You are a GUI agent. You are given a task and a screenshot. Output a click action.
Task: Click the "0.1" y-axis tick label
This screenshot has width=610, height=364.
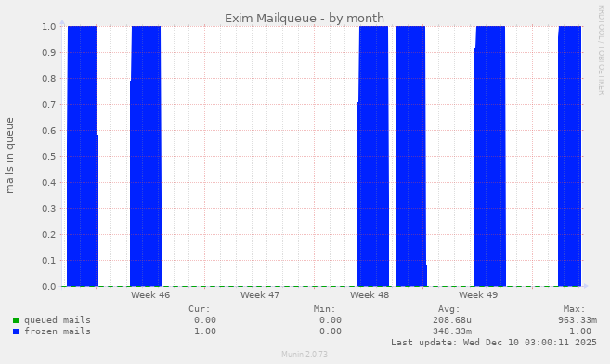tap(49, 261)
